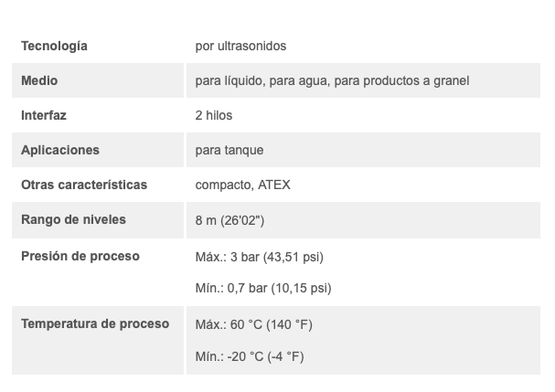Viewport: 555px width, 392px height.
Task: Select the 8 m (26'02") value
Action: click(230, 220)
